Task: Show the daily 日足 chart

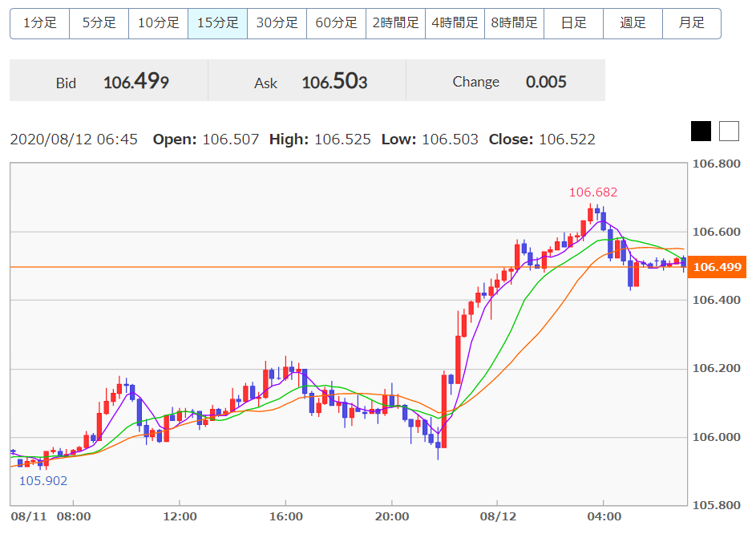Action: [x=574, y=23]
